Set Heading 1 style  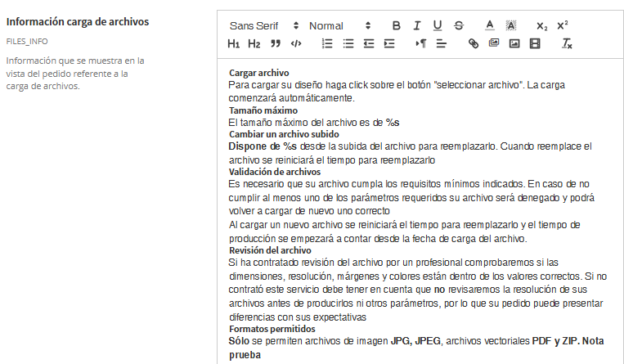click(x=234, y=43)
